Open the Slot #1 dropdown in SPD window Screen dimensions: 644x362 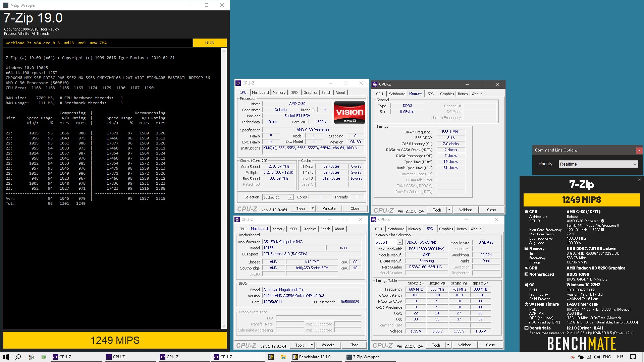point(388,242)
